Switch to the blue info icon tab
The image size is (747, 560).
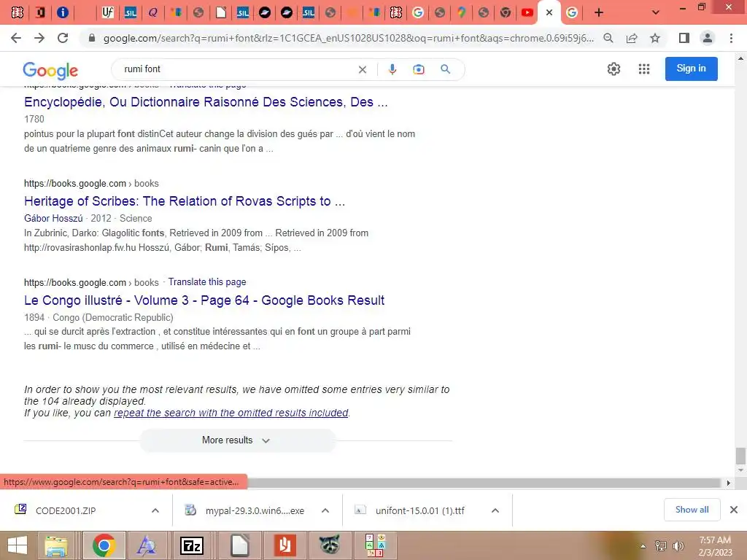click(63, 12)
